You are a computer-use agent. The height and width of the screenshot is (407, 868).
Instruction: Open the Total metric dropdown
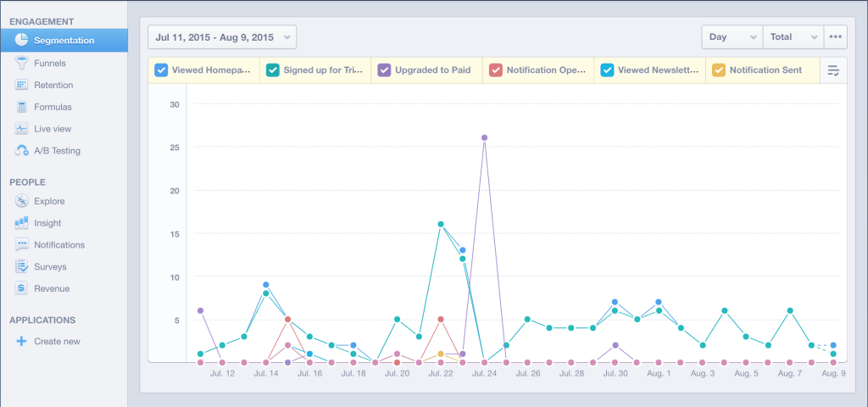[793, 37]
